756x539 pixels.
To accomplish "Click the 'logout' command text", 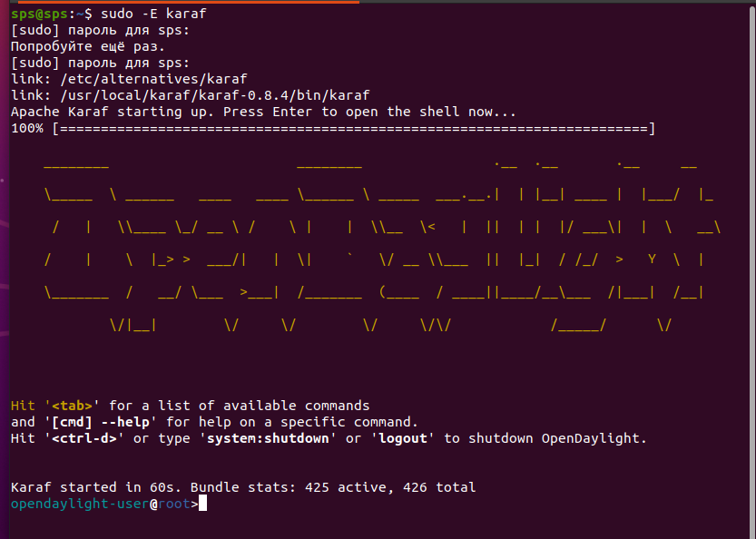I will click(407, 438).
